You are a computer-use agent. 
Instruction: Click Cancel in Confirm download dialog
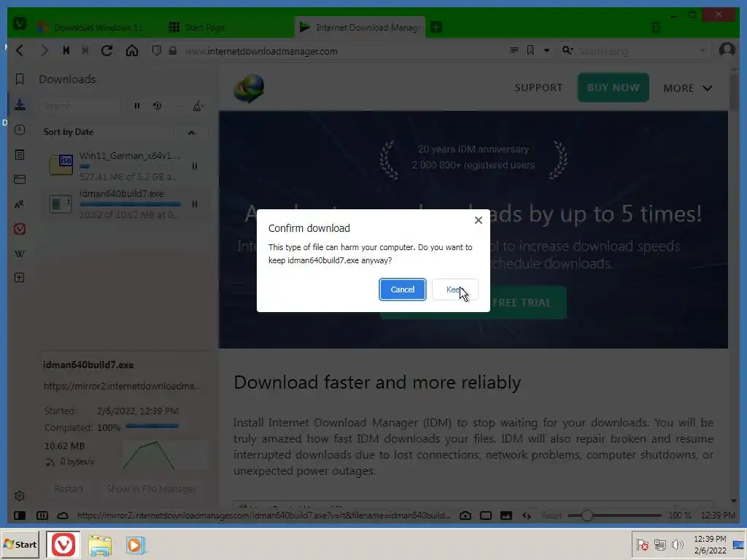(x=402, y=289)
